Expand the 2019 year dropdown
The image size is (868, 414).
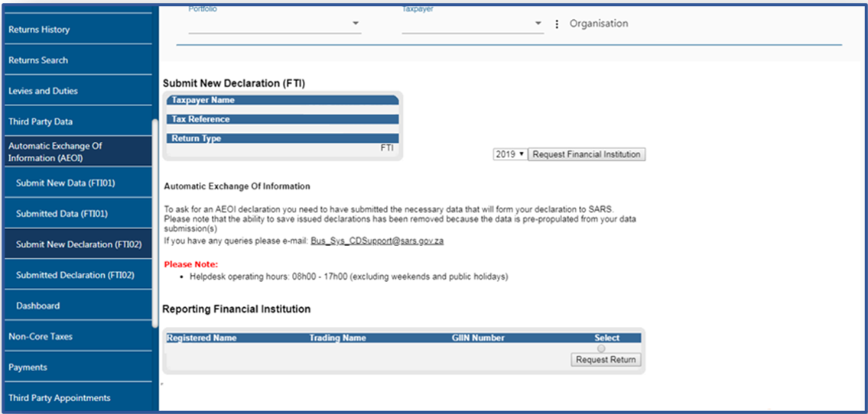[510, 154]
